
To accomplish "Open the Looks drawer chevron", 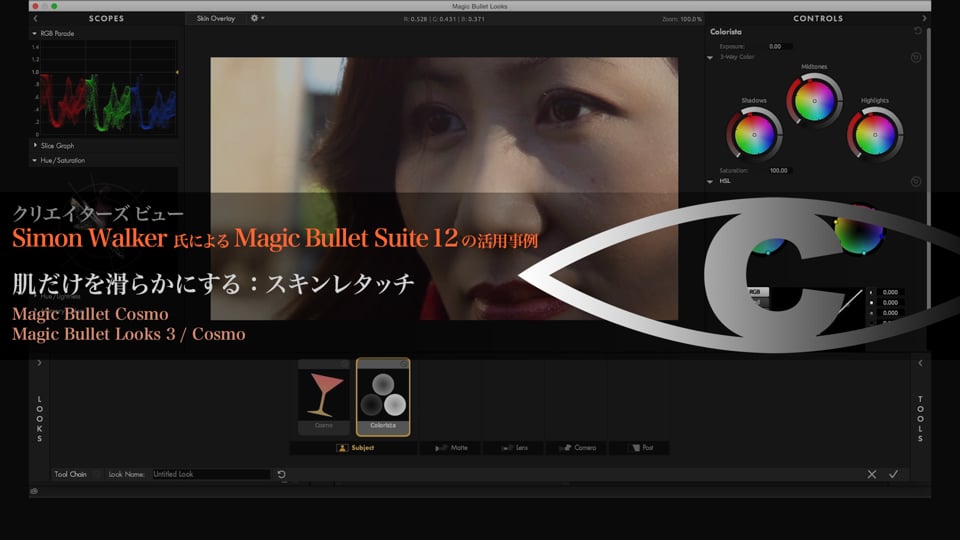I will pos(39,363).
